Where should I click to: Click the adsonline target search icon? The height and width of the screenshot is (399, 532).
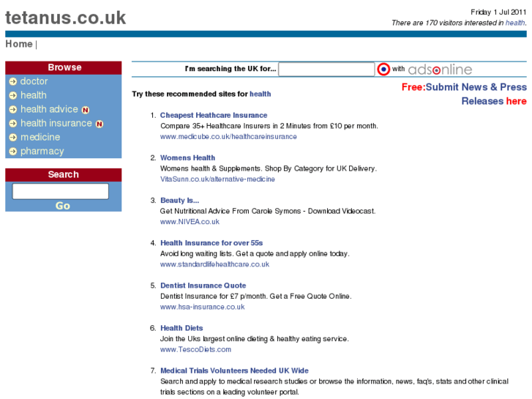(x=383, y=70)
